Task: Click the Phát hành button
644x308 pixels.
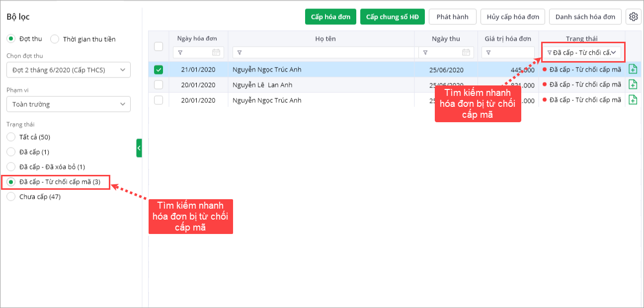Action: click(453, 16)
